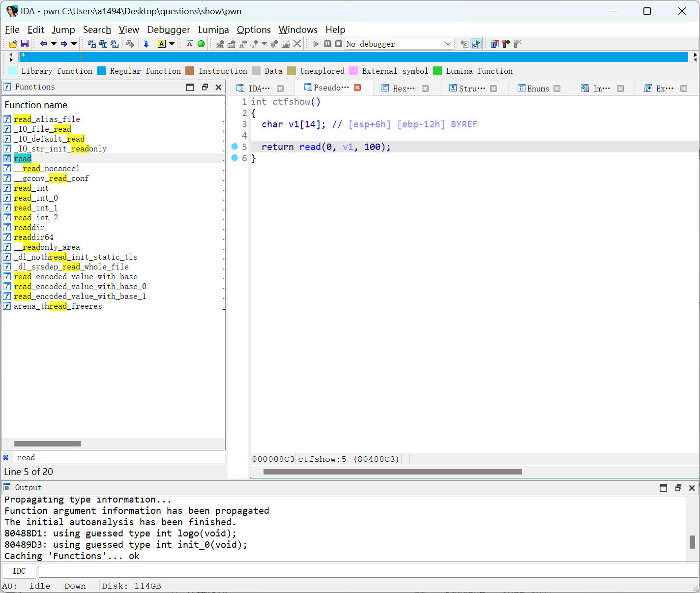Click the IDC command input line
The height and width of the screenshot is (593, 700).
coord(368,571)
